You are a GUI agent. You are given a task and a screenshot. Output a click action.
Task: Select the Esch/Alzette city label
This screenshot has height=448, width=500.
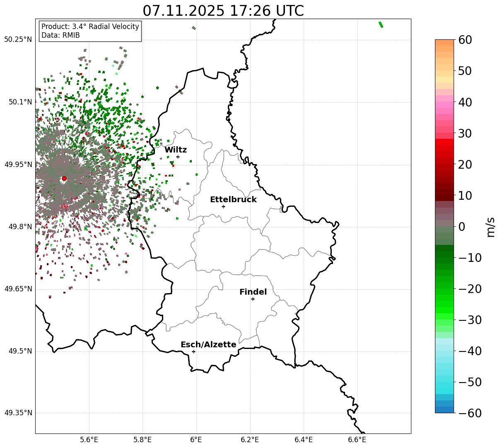(208, 345)
